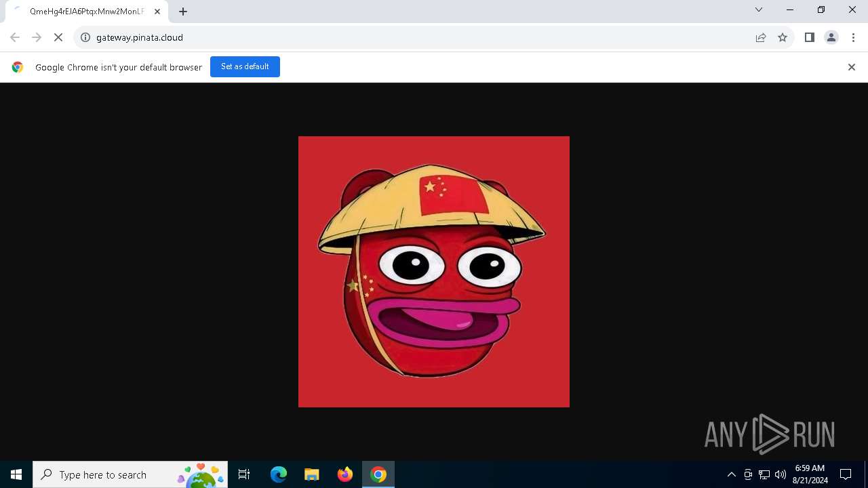The height and width of the screenshot is (488, 868).
Task: Open the Chrome profile avatar
Action: click(x=831, y=37)
